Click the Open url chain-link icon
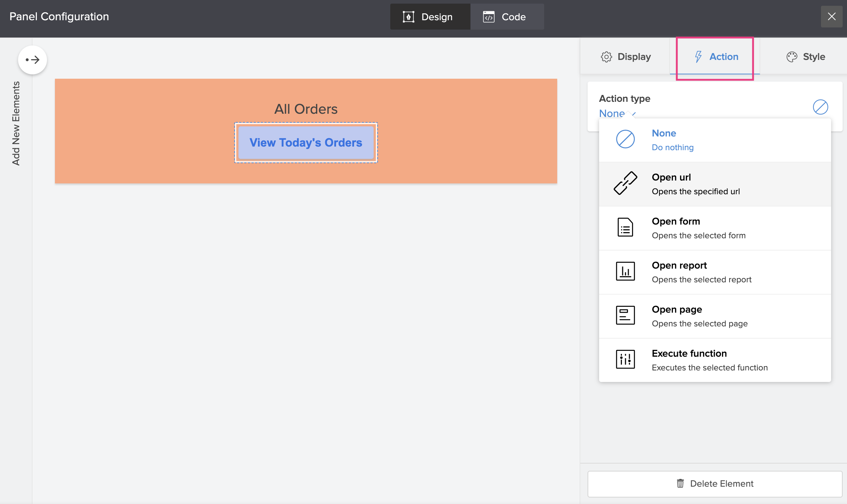Viewport: 847px width, 504px height. pyautogui.click(x=625, y=183)
